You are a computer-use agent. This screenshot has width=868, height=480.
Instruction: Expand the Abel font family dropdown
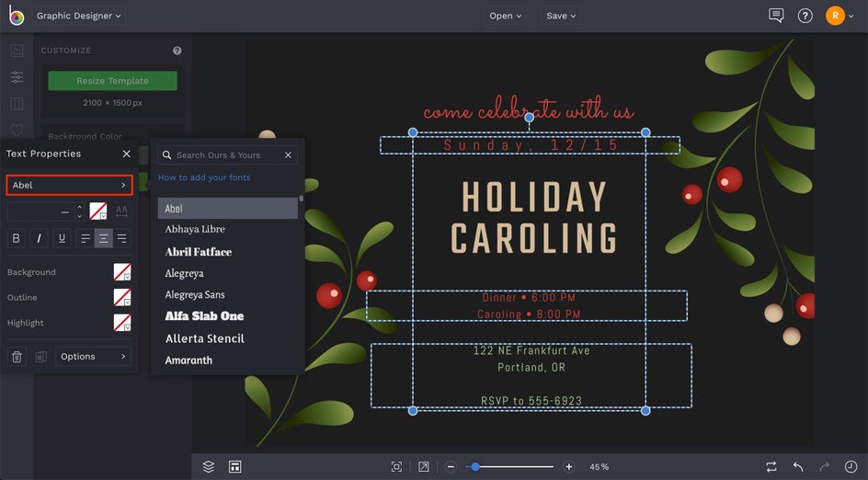[x=70, y=185]
